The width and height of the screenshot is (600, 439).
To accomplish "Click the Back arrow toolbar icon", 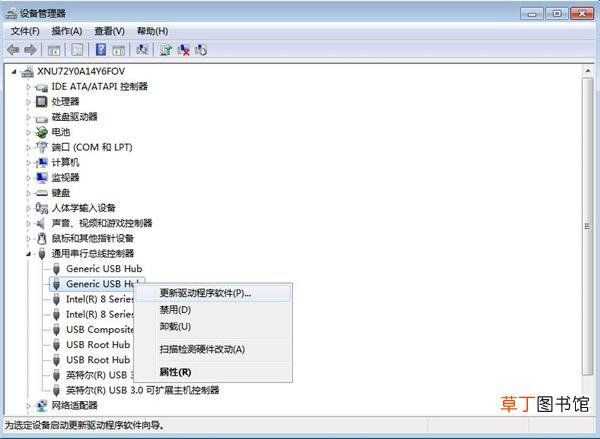I will point(13,50).
